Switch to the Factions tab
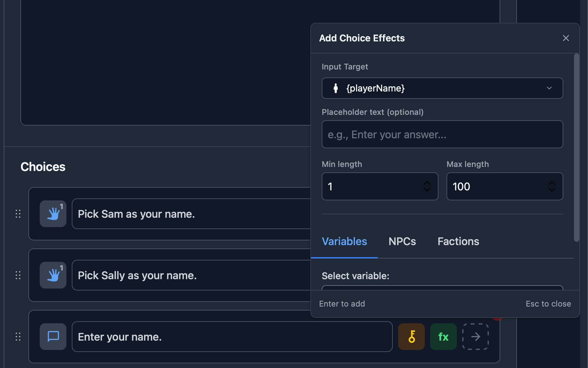This screenshot has width=588, height=368. coord(458,241)
